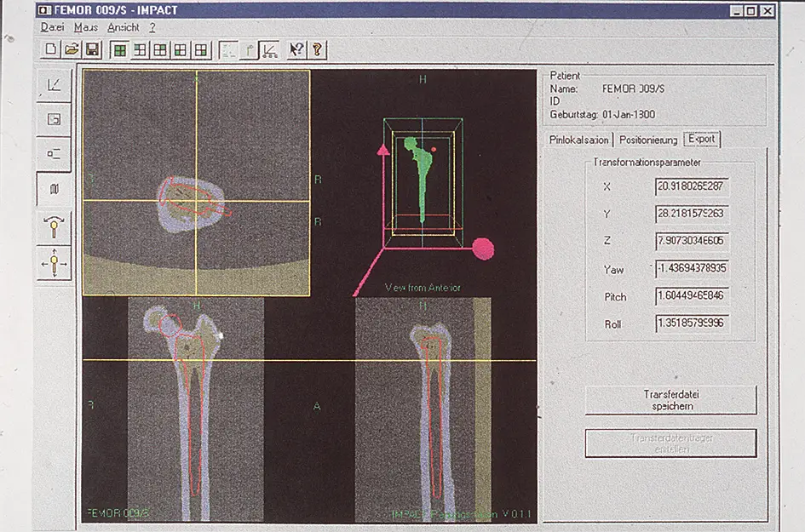Image resolution: width=805 pixels, height=532 pixels.
Task: Select the last layout icon in toolbar
Action: [201, 49]
